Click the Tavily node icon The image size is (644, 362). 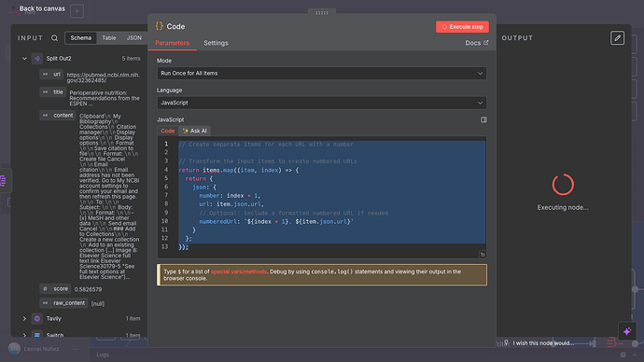(x=37, y=318)
